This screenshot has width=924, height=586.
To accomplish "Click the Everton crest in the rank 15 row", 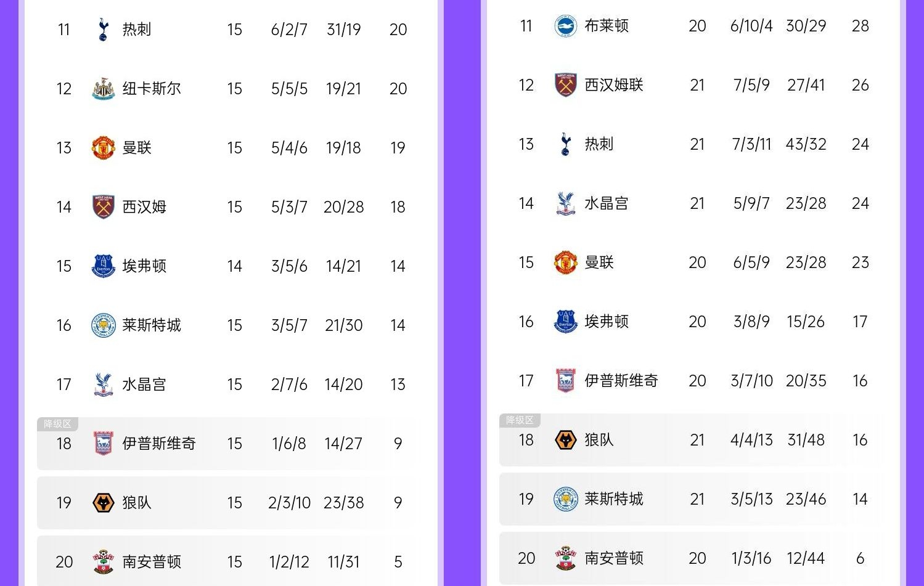I will 103,266.
